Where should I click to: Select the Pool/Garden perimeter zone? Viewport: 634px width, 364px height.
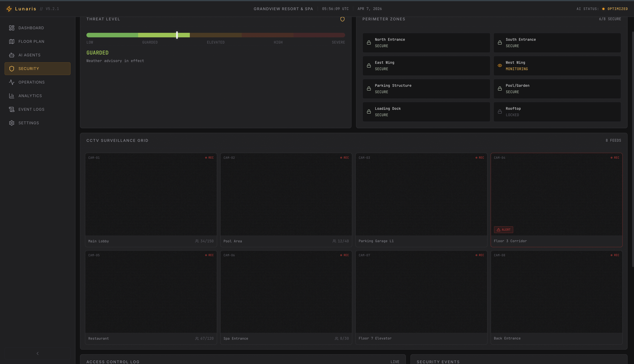coord(557,89)
